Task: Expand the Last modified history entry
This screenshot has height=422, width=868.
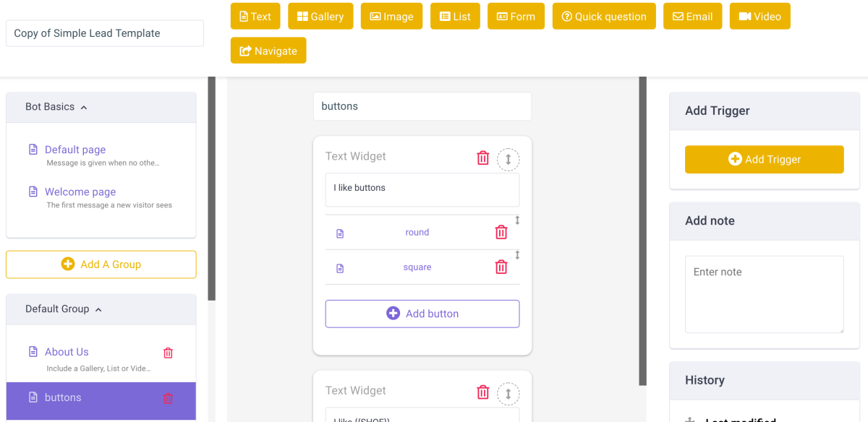Action: tap(690, 419)
